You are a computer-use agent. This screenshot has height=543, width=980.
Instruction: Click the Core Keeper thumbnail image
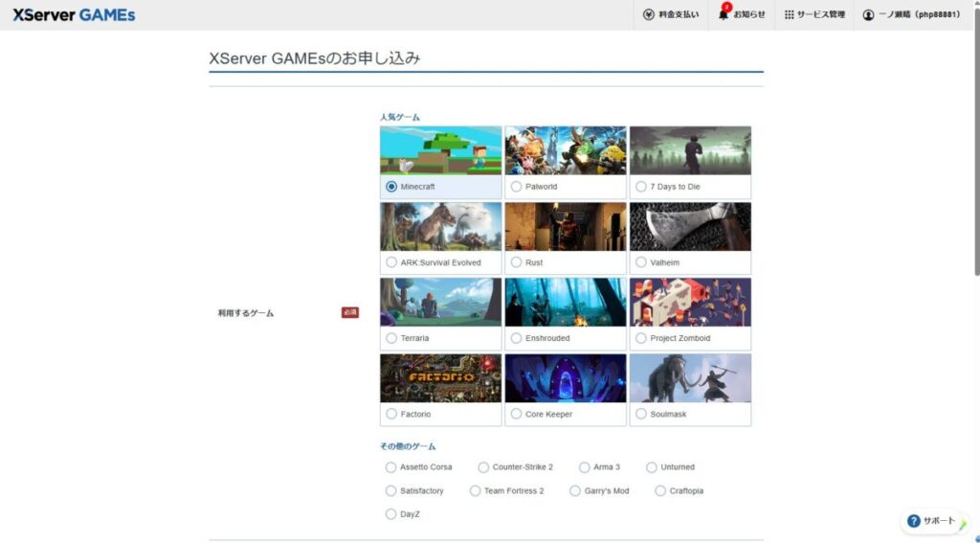(566, 378)
